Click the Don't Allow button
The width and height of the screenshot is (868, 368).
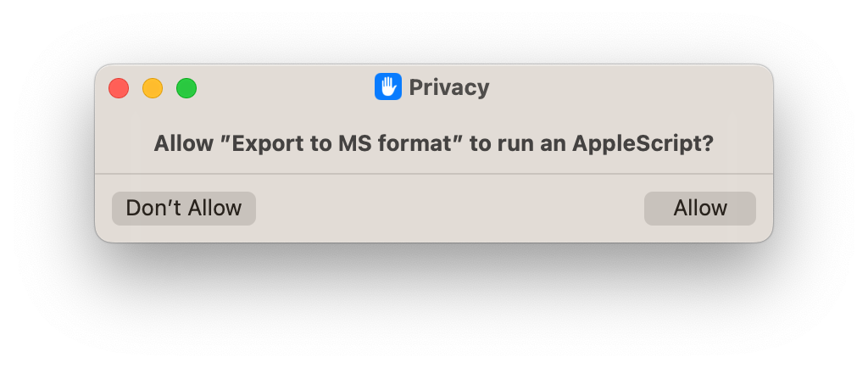click(x=184, y=209)
